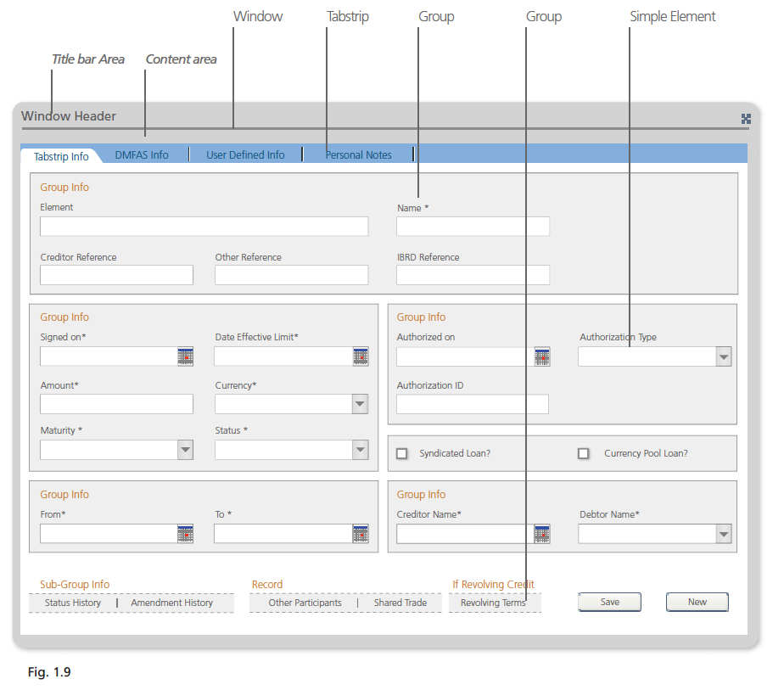The image size is (784, 690).
Task: Tick the Currency Pool Loan checkbox
Action: 583,454
